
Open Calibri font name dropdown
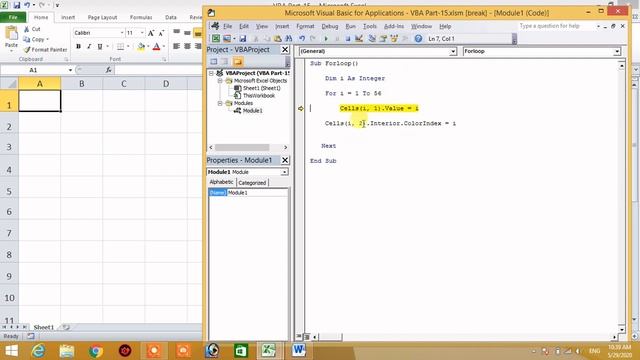(x=122, y=33)
